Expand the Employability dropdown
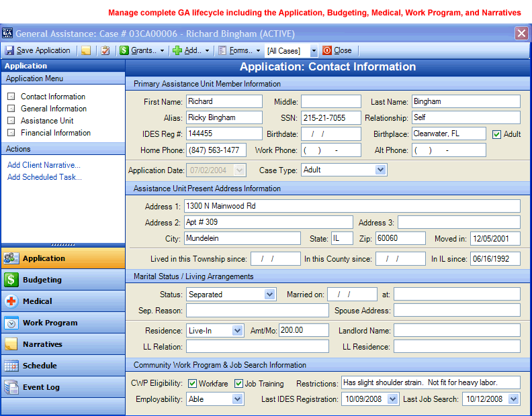532x416 pixels. point(238,399)
